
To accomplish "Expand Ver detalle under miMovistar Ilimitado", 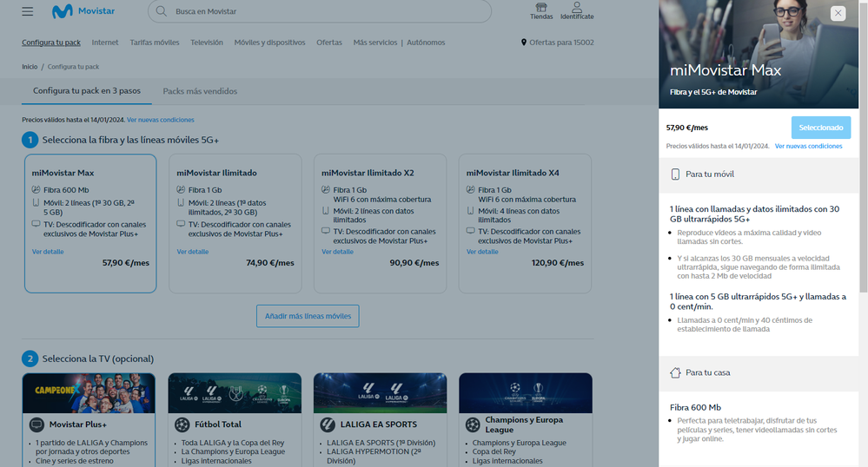I will pos(192,252).
